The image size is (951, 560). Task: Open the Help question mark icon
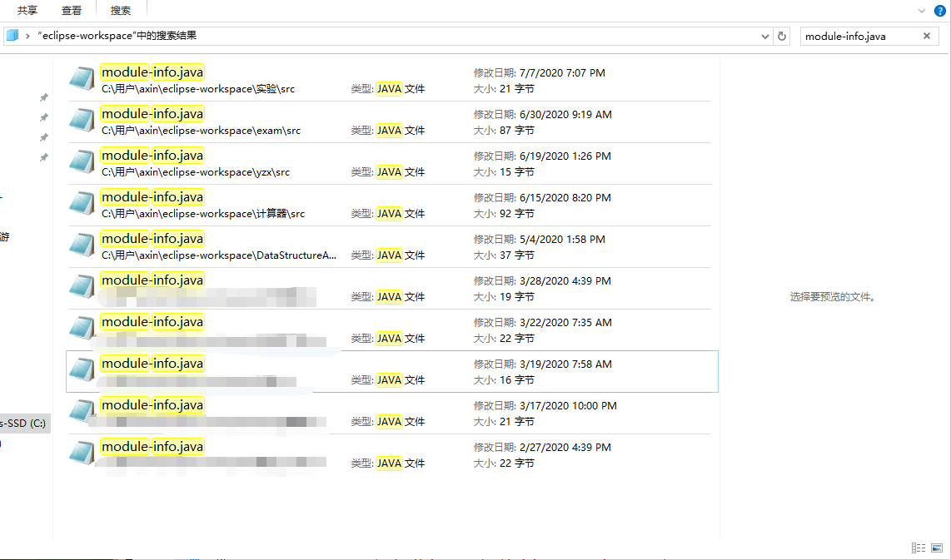click(940, 10)
